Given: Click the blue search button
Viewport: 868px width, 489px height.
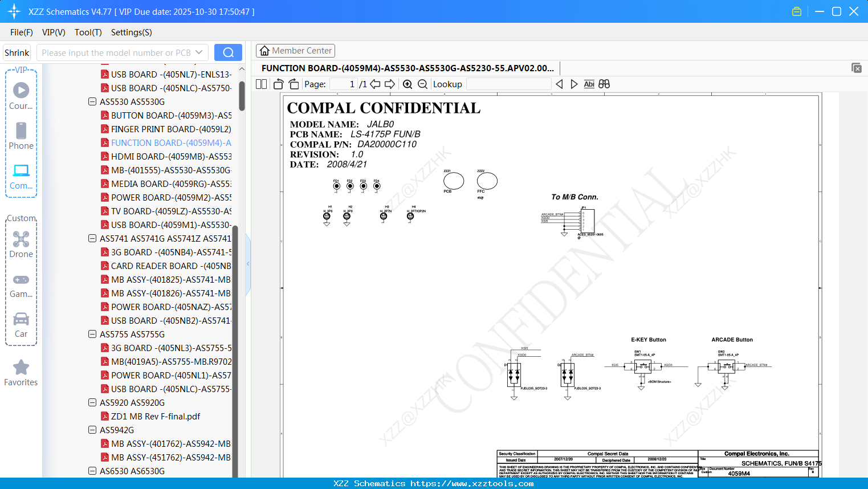Looking at the screenshot, I should pyautogui.click(x=228, y=52).
